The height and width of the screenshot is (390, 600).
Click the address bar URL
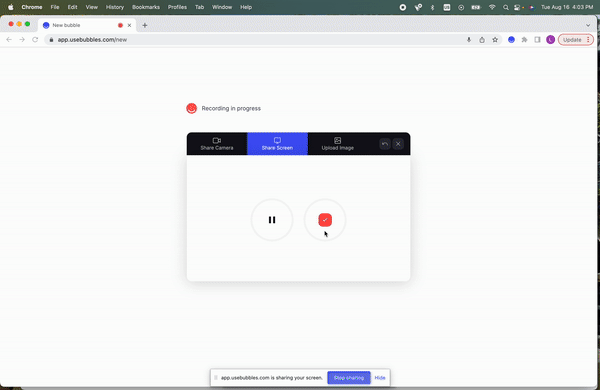92,40
